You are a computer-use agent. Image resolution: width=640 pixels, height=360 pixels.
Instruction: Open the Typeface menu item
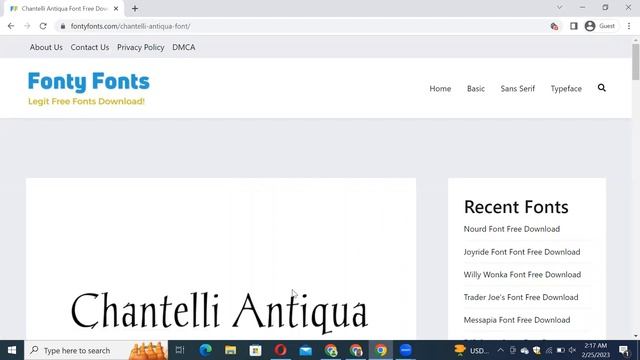[566, 89]
